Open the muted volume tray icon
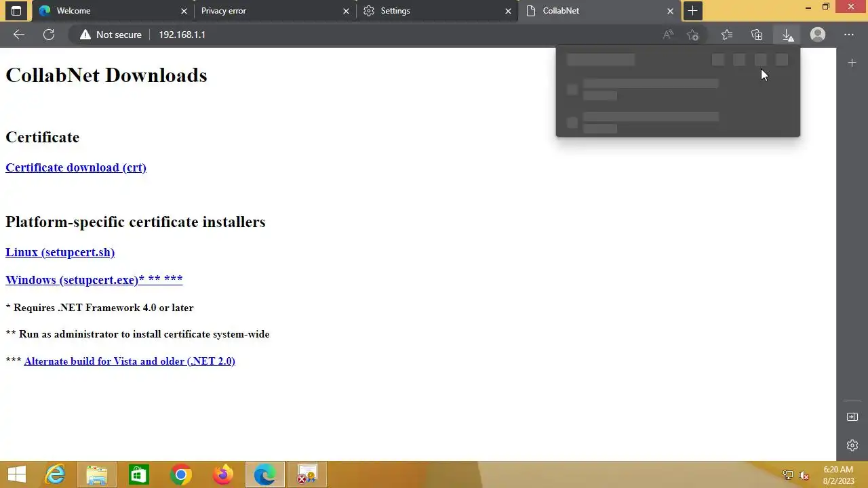 pyautogui.click(x=804, y=475)
